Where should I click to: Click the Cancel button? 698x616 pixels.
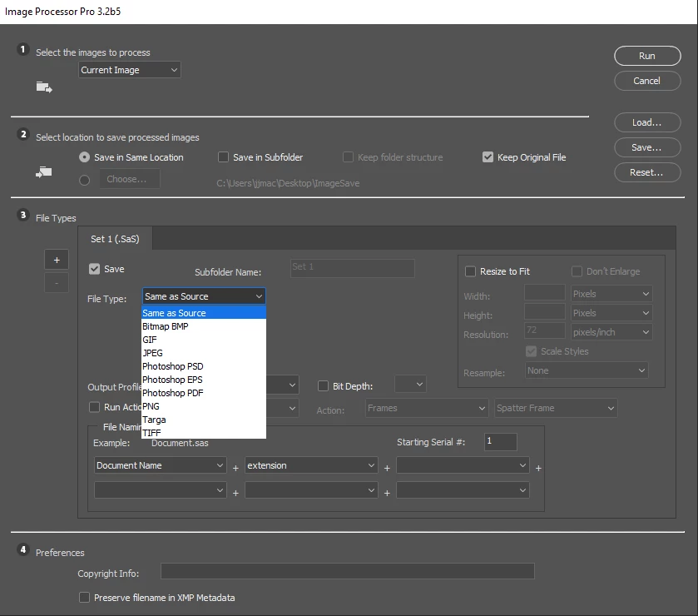pos(647,81)
